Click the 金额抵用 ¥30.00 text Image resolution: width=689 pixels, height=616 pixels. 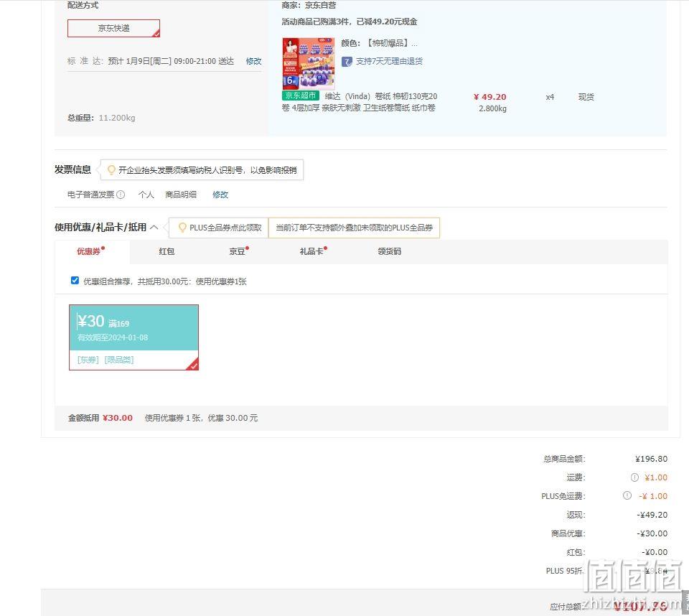pos(100,418)
